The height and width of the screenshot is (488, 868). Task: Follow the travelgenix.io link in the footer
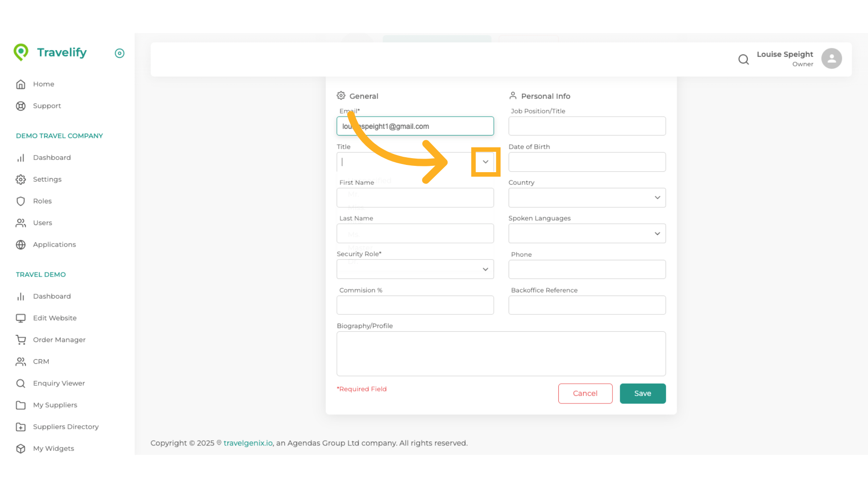pos(247,443)
